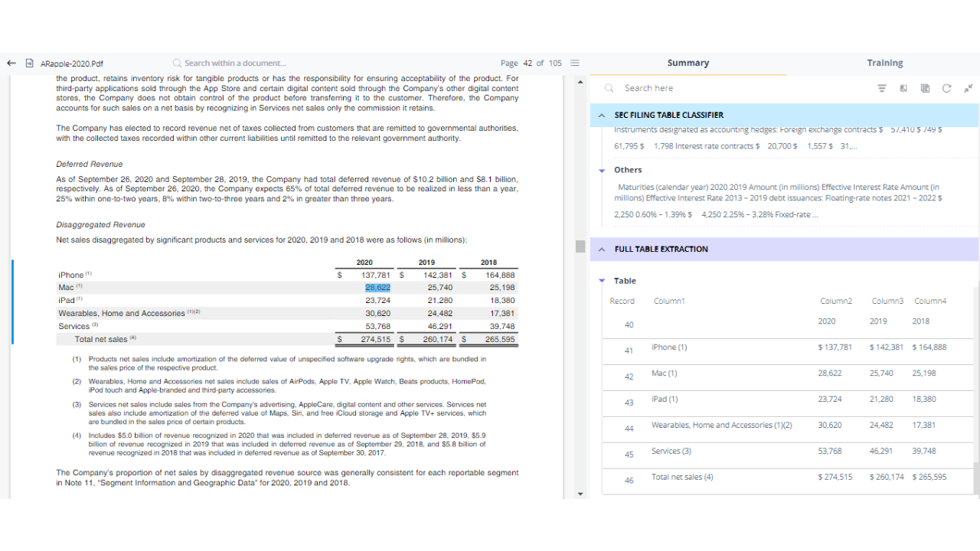Collapse Full Table Extraction section
Screen dimensions: 980x551
(x=602, y=249)
